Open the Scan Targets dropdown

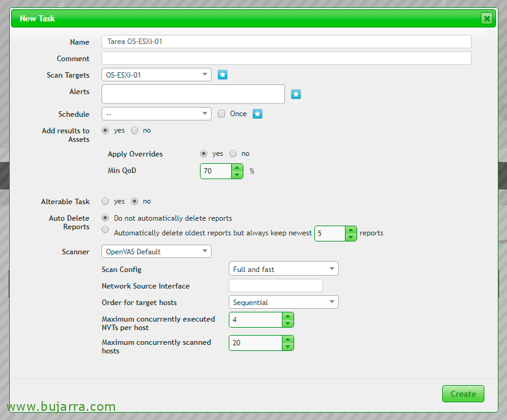click(157, 75)
